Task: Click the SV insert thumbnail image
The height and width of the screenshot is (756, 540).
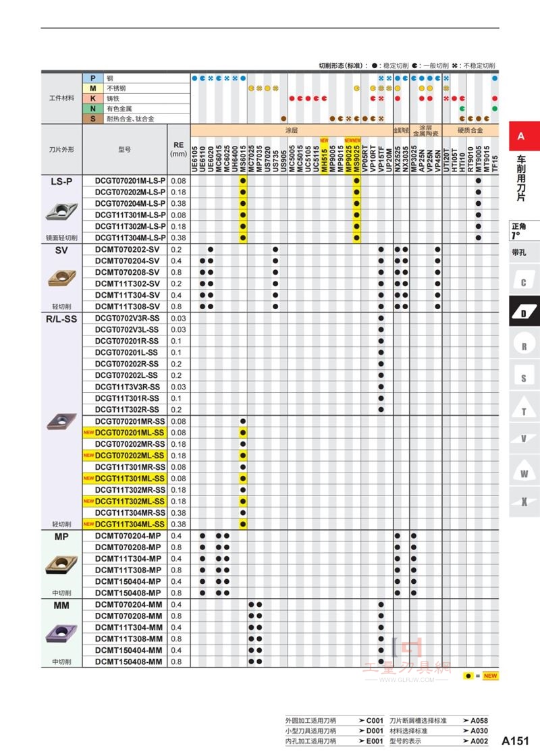Action: pos(62,278)
